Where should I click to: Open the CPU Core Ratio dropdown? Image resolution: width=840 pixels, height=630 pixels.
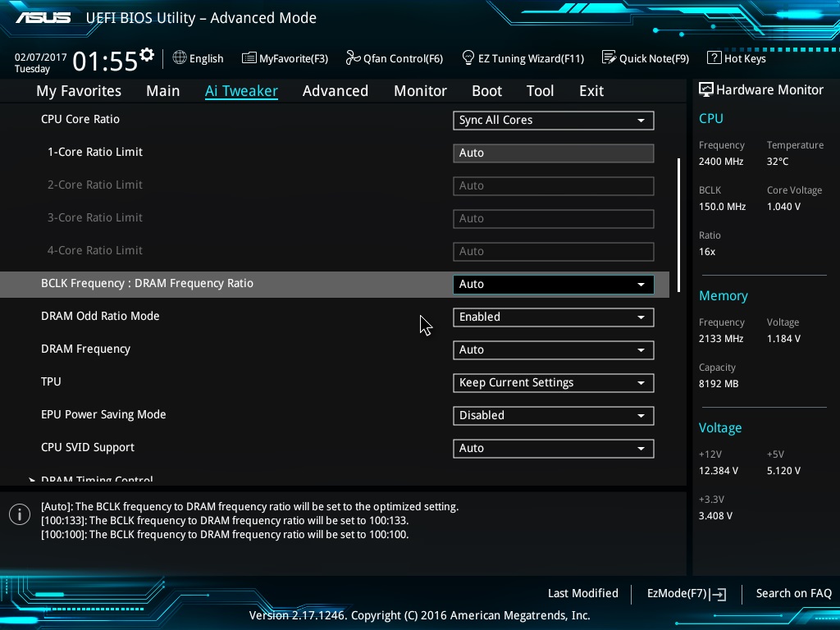(x=554, y=120)
